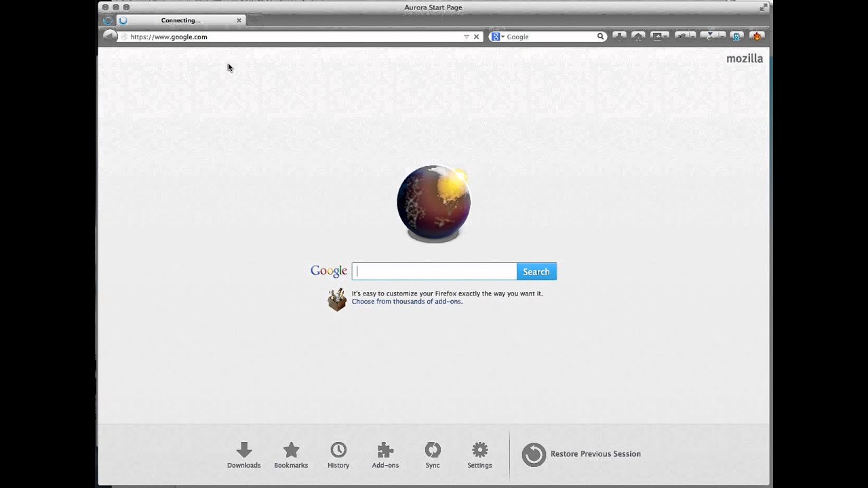The width and height of the screenshot is (868, 488).
Task: Click the red close window button
Action: [105, 7]
